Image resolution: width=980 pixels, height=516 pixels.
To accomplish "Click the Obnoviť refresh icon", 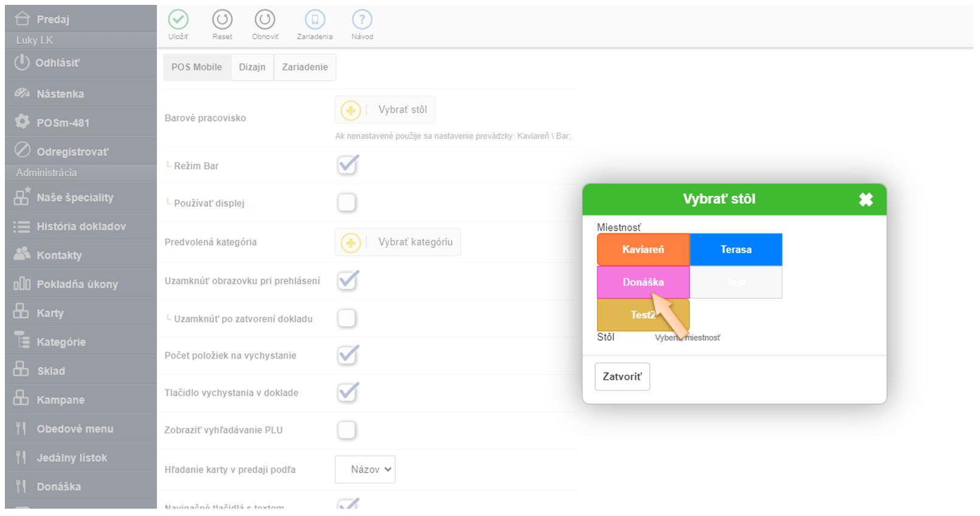I will (x=264, y=20).
